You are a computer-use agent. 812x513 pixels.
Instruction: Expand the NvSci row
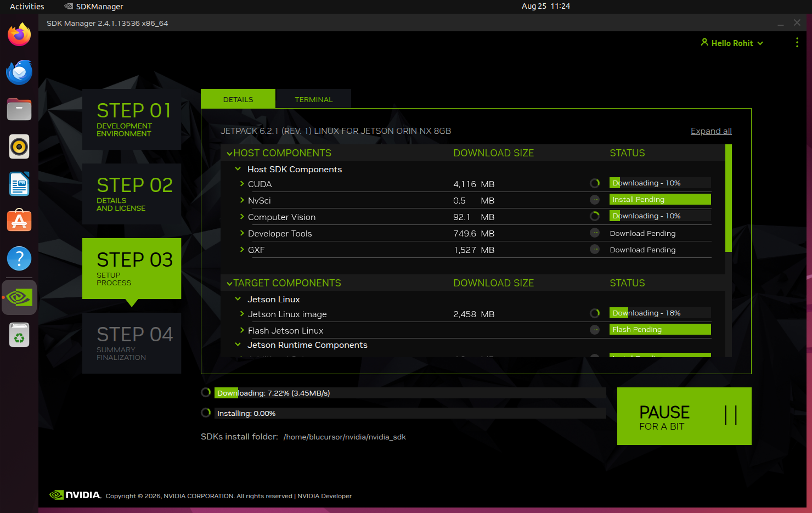click(x=242, y=200)
